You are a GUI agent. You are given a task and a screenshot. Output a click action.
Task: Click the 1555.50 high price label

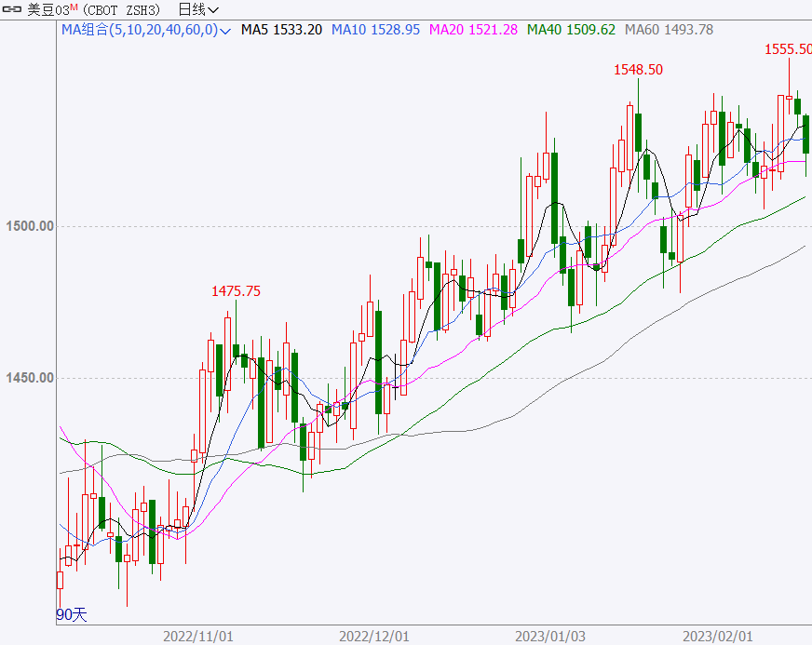tap(788, 49)
